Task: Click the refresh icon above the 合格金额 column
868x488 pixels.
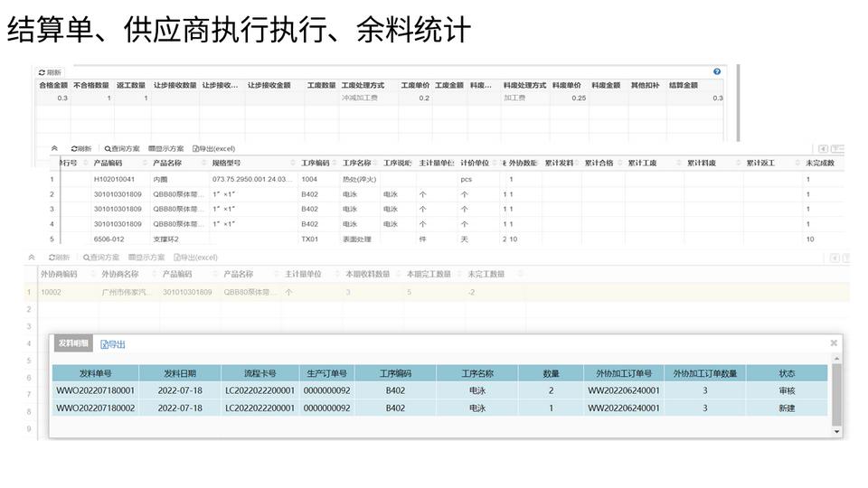Action: click(x=42, y=72)
